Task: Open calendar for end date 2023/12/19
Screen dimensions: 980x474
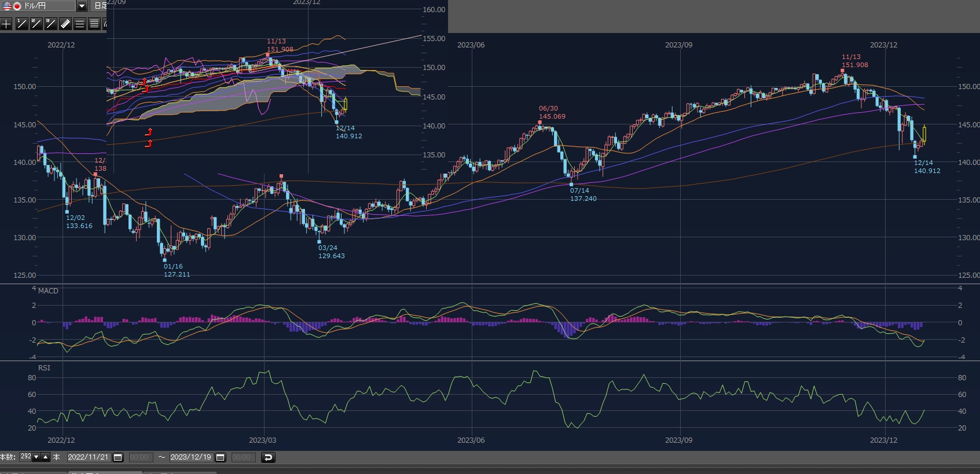Action: click(221, 457)
